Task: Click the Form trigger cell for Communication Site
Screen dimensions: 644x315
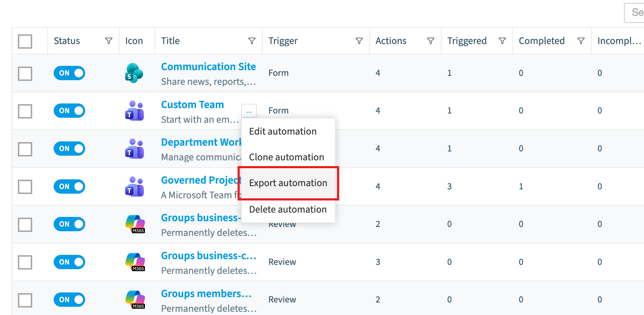Action: click(279, 73)
